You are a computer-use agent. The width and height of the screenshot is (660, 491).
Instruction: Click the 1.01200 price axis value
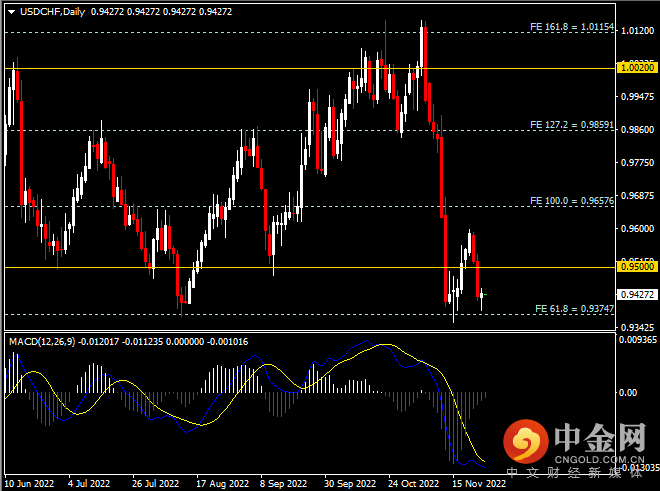pyautogui.click(x=636, y=31)
